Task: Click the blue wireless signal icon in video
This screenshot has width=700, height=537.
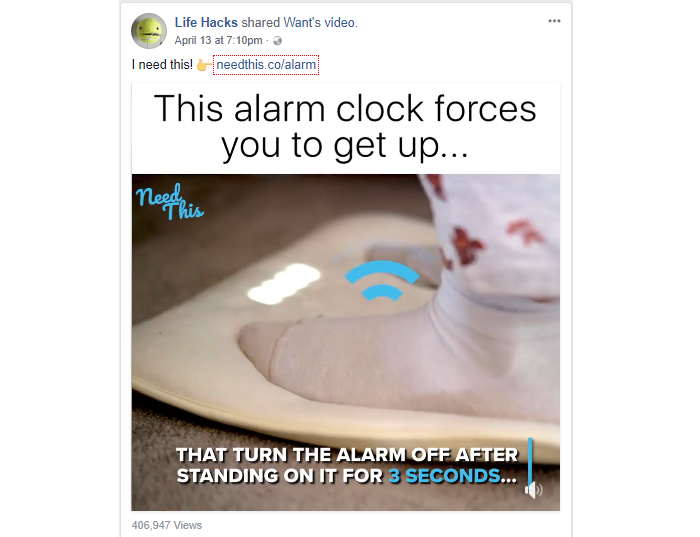Action: [382, 280]
